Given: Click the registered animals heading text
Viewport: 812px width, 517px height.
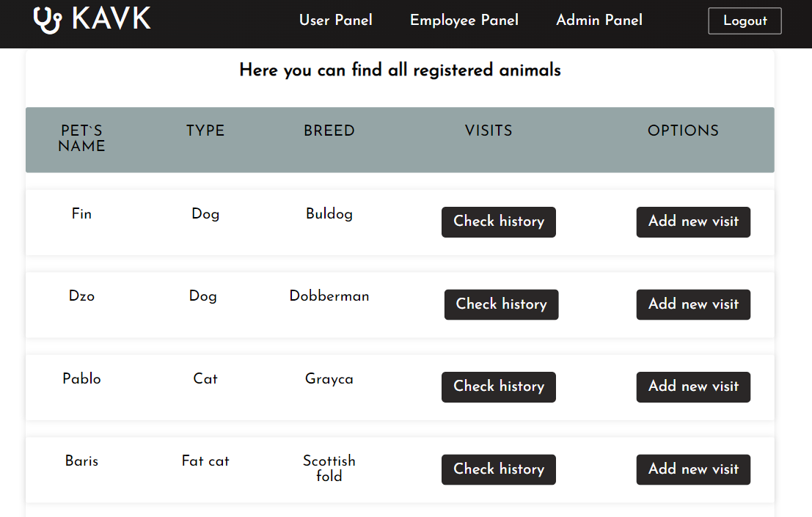Looking at the screenshot, I should (x=400, y=70).
